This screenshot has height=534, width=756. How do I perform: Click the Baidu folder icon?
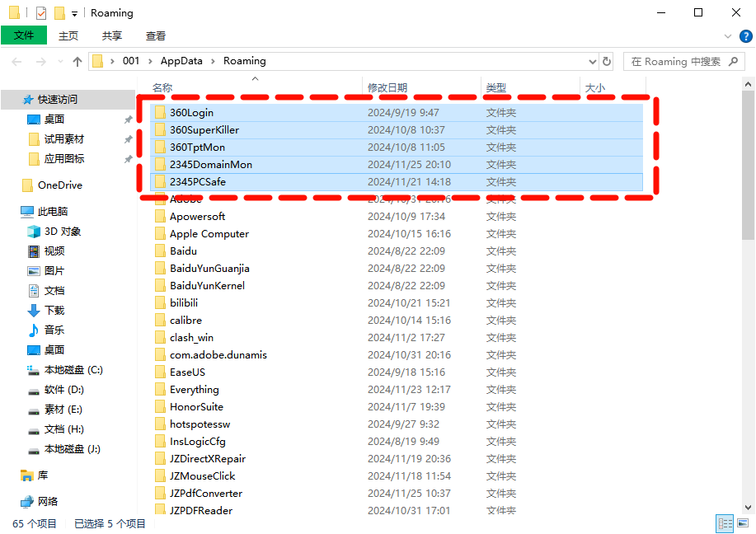coord(160,251)
